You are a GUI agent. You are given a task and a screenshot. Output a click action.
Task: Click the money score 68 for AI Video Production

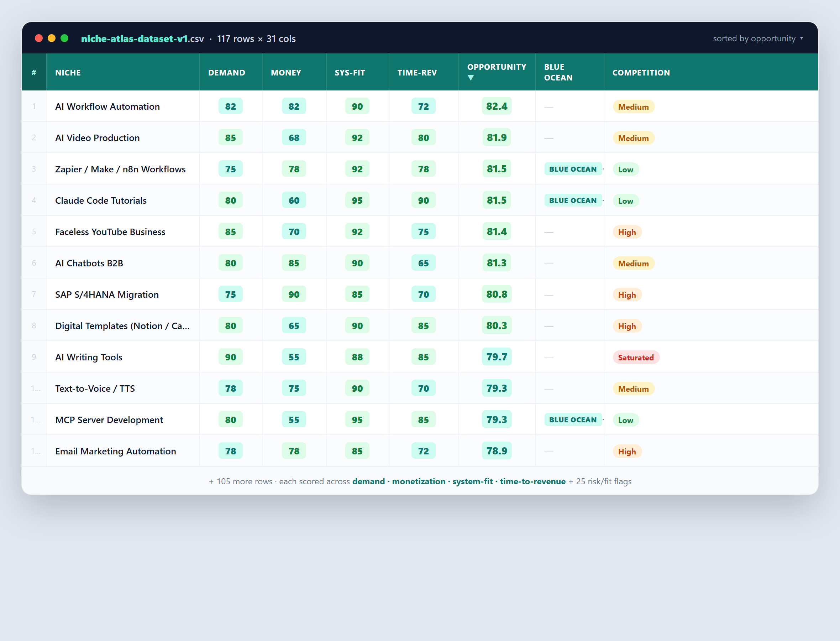point(294,138)
